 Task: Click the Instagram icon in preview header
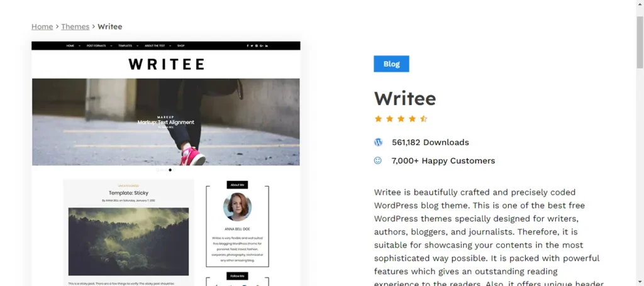pyautogui.click(x=257, y=46)
